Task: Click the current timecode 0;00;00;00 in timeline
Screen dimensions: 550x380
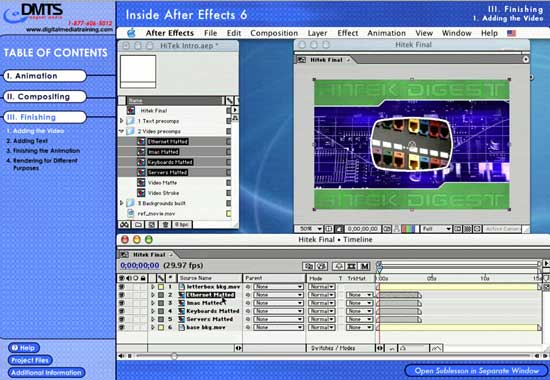Action: [x=140, y=266]
